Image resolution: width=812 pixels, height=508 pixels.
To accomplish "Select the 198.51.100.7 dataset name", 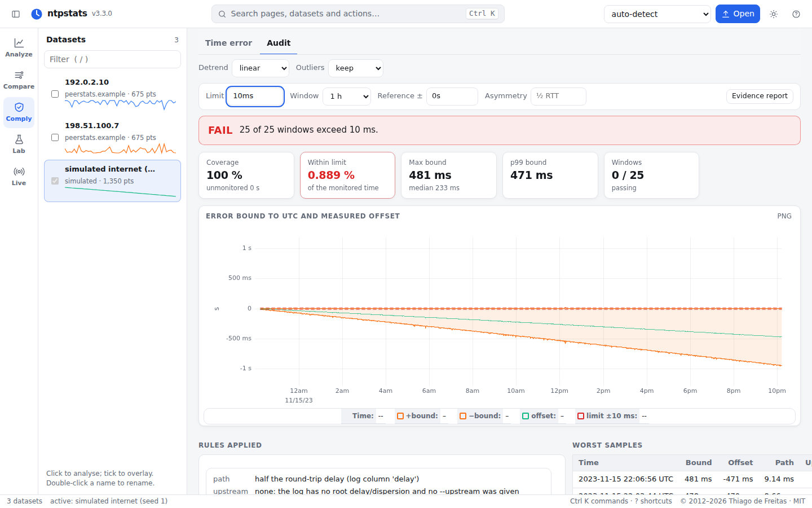I will [92, 126].
